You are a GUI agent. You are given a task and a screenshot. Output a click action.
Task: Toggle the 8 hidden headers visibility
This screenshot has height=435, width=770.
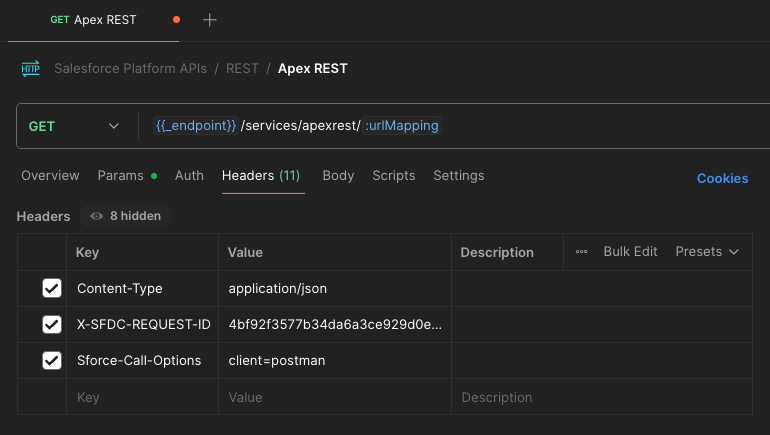125,216
